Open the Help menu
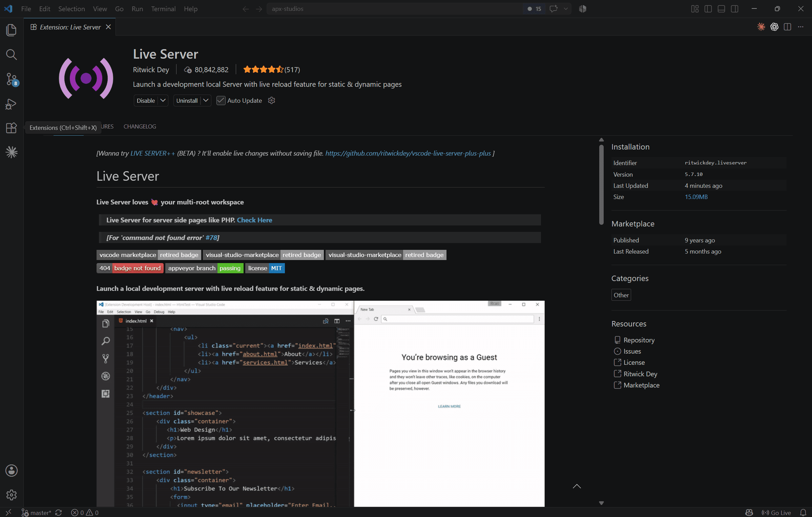The height and width of the screenshot is (517, 812). coord(191,9)
